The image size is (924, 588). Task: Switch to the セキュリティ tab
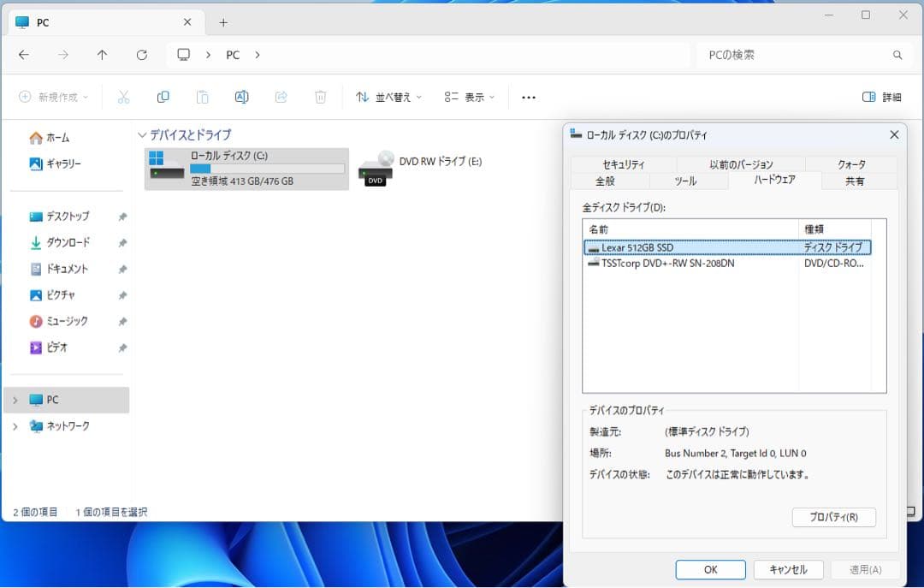tap(625, 163)
